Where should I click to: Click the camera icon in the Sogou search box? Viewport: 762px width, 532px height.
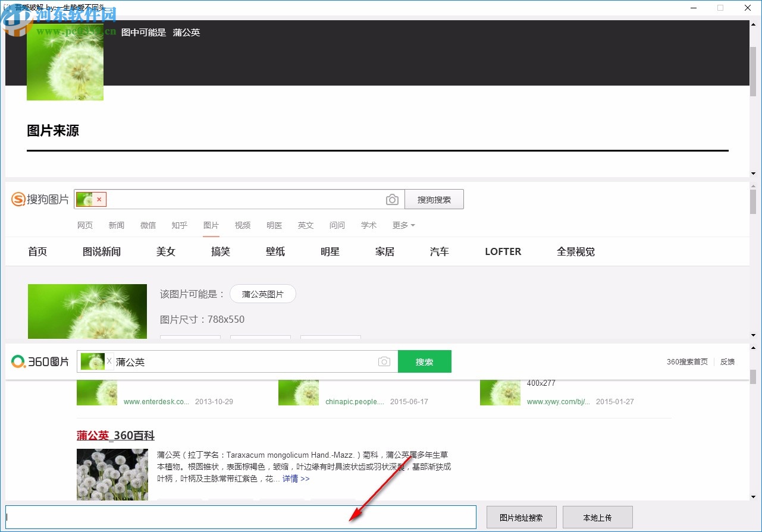[392, 199]
